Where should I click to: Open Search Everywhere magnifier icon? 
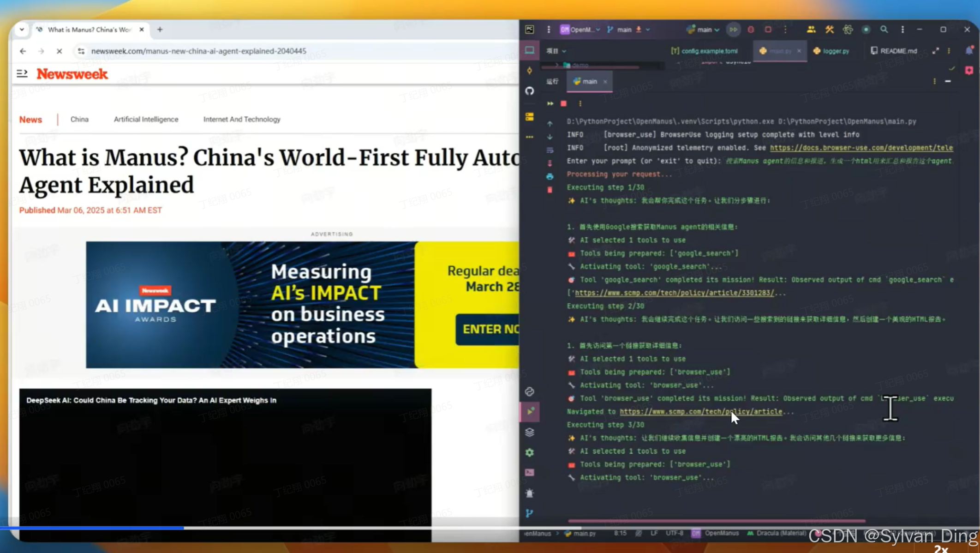point(884,30)
